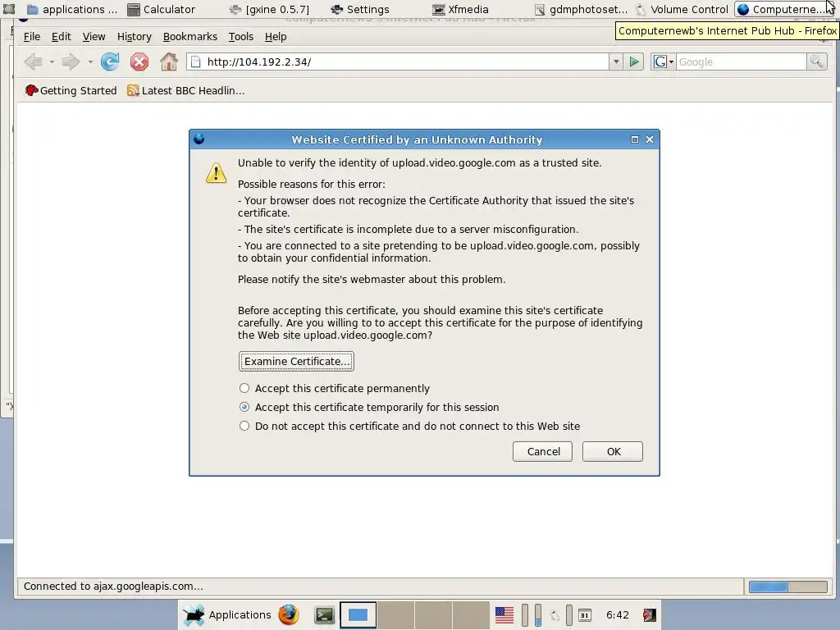Open back history dropdown arrow
The height and width of the screenshot is (630, 840).
coord(52,62)
